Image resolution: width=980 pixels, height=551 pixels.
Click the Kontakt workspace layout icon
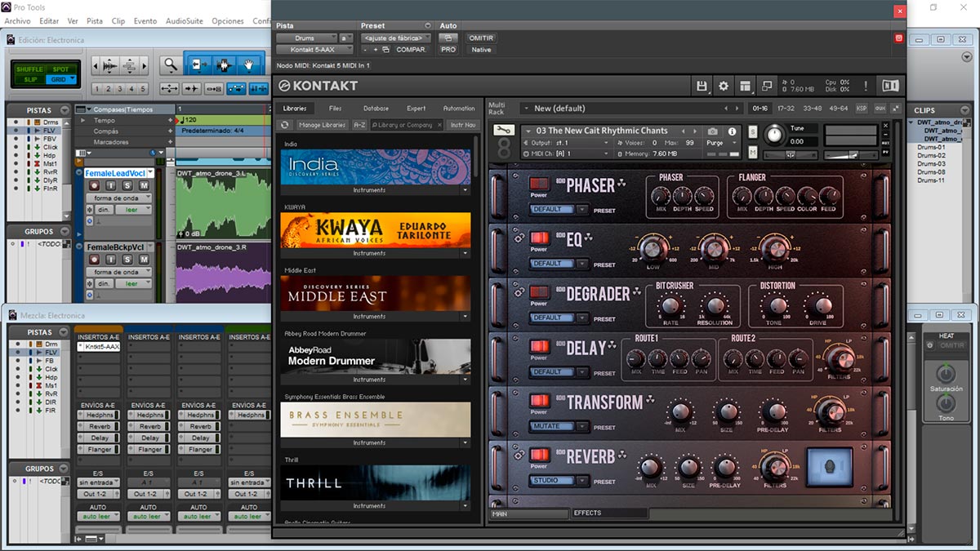[x=745, y=86]
